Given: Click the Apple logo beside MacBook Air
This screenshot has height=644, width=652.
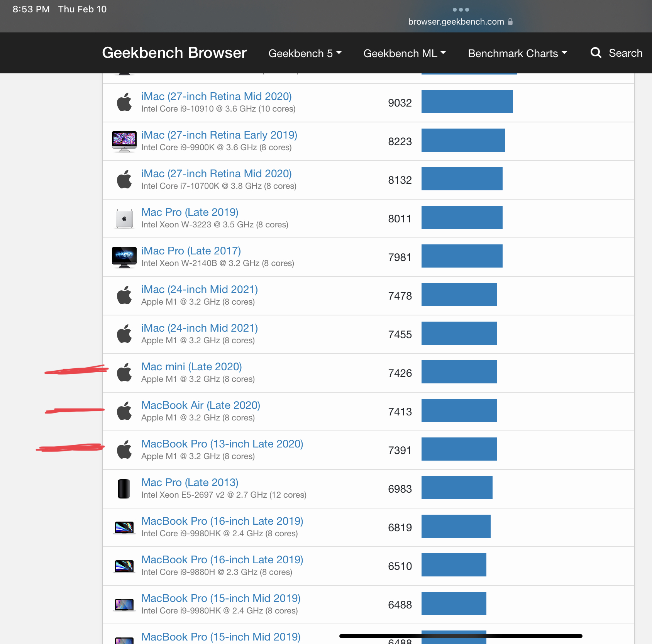Looking at the screenshot, I should [x=124, y=411].
